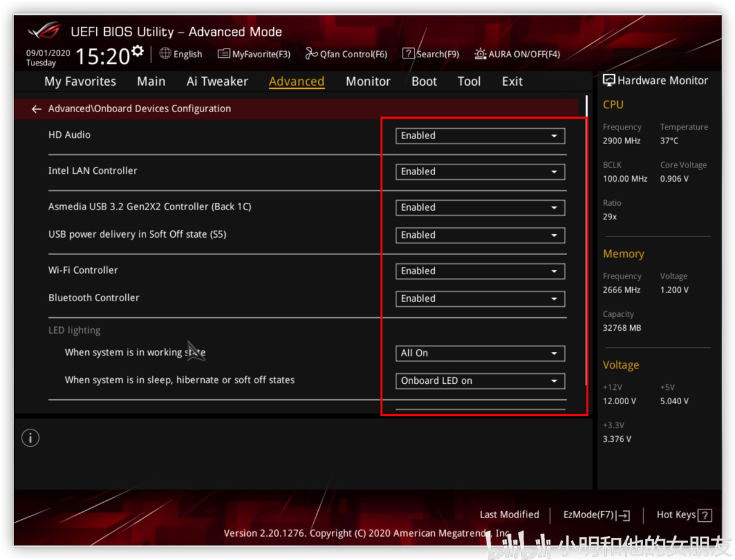Click the 09/01/2020 date text
This screenshot has height=560, width=735.
tap(48, 53)
